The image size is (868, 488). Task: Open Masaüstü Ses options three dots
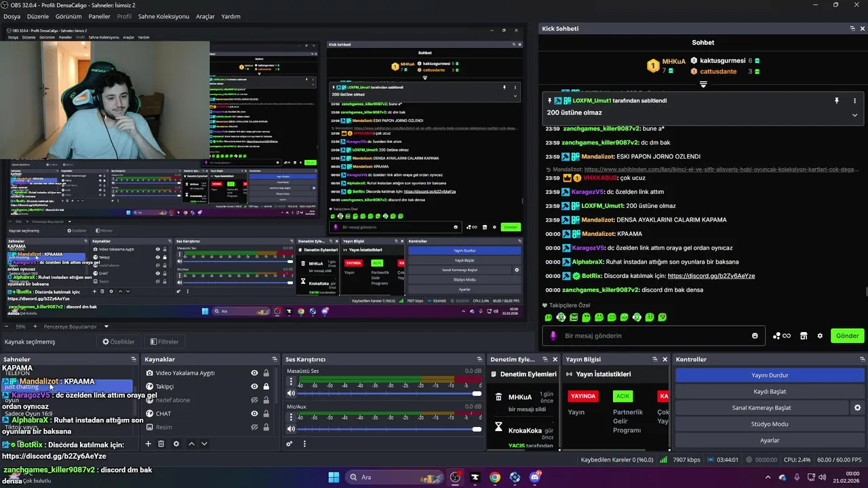coord(291,382)
